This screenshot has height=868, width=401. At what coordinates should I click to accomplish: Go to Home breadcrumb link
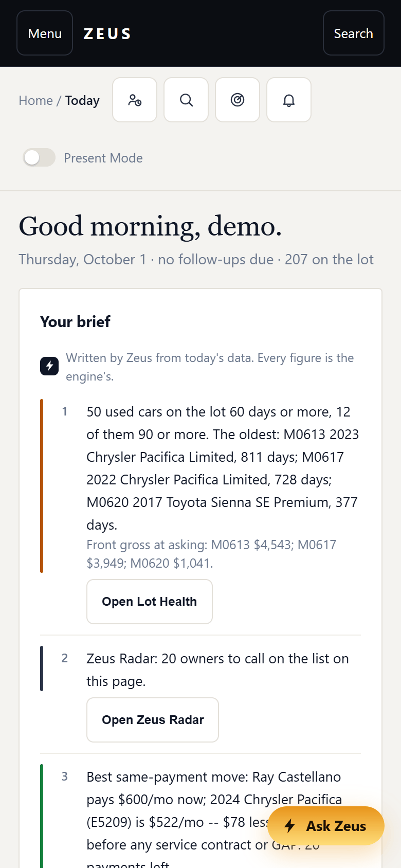point(35,100)
